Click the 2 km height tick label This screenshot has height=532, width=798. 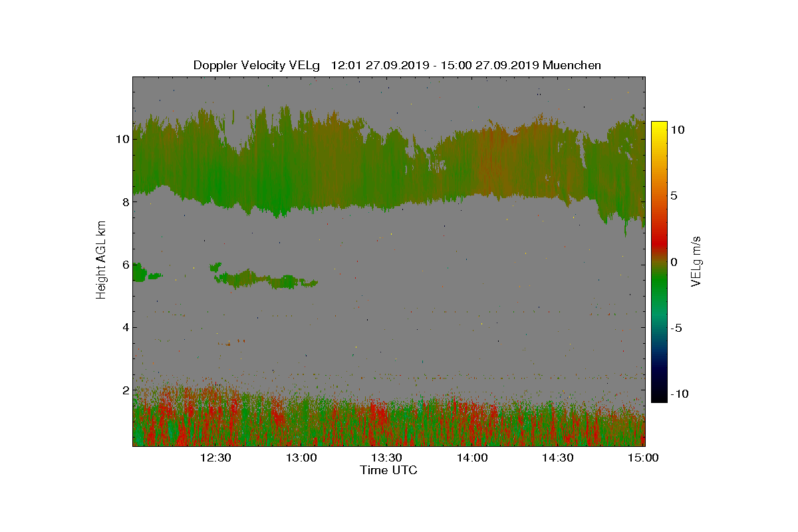click(124, 390)
